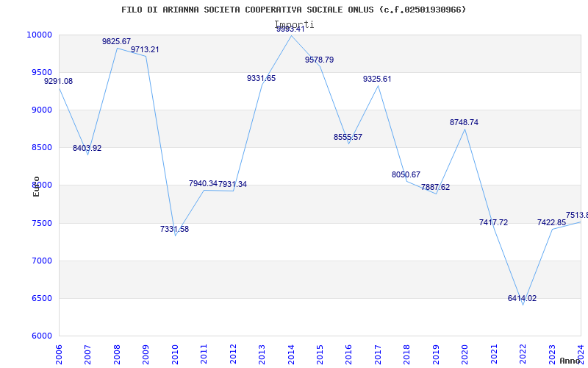The width and height of the screenshot is (588, 368).
Task: Click the data label 8748.74
Action: [465, 122]
